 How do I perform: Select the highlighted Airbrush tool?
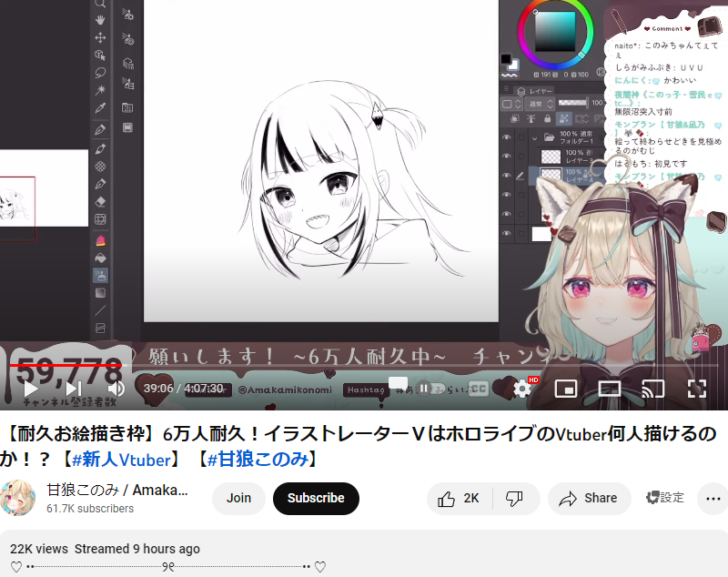pyautogui.click(x=100, y=276)
